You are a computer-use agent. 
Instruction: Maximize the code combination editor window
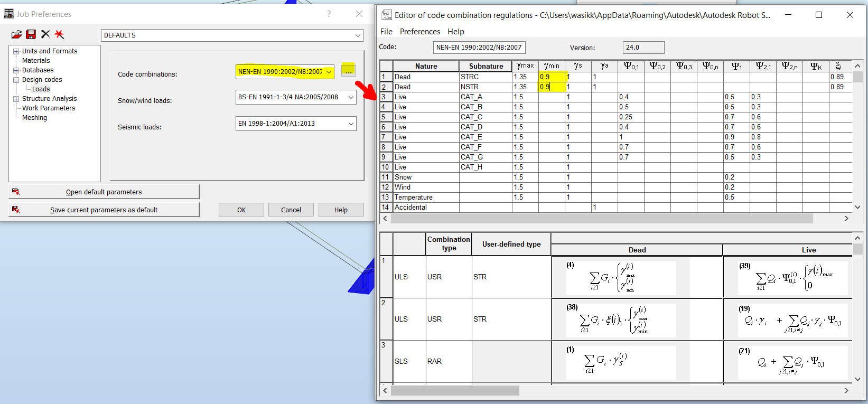pos(819,15)
